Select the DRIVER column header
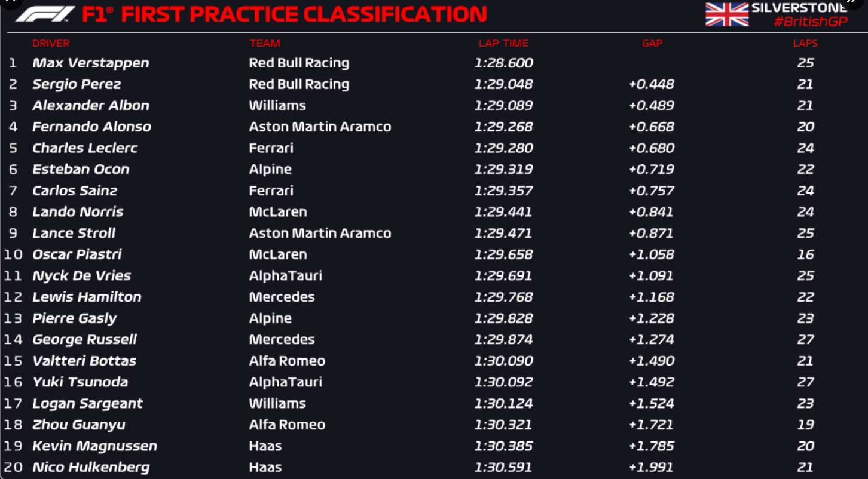Screen dimensions: 868x479 51,43
